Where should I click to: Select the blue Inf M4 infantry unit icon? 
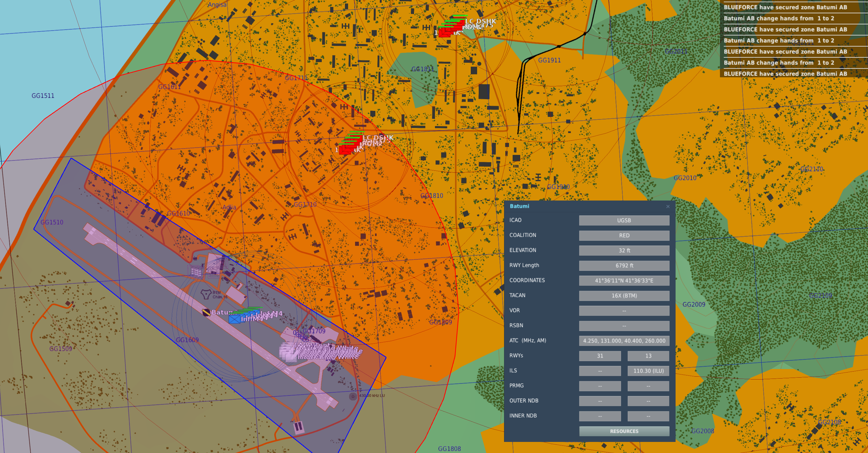click(235, 319)
